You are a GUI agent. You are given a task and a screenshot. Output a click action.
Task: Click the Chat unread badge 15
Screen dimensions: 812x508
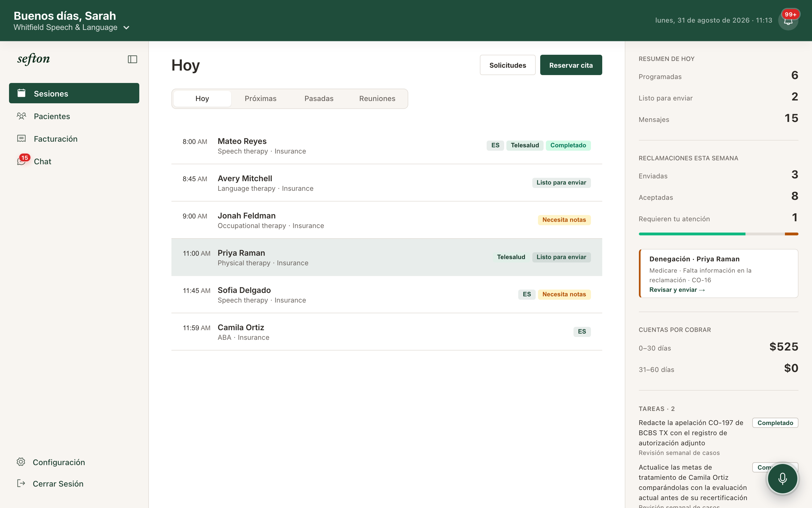click(25, 158)
